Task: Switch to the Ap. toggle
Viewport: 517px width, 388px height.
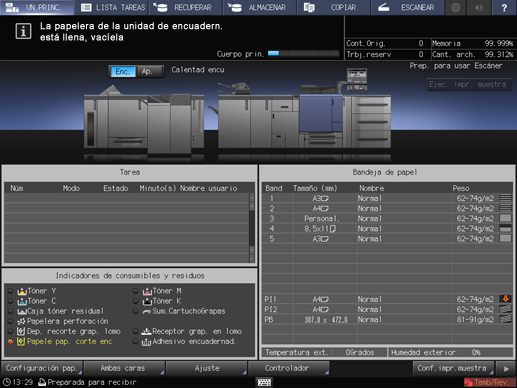Action: coord(149,71)
